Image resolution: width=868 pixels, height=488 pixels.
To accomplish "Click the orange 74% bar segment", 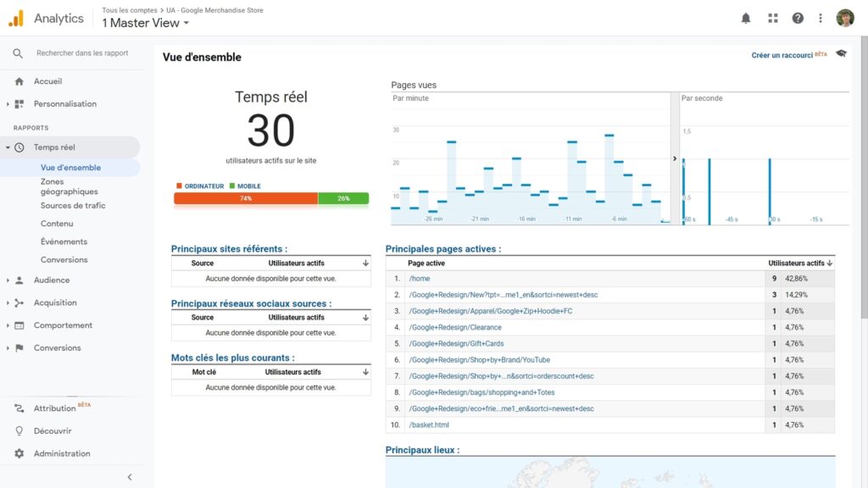I will (245, 198).
